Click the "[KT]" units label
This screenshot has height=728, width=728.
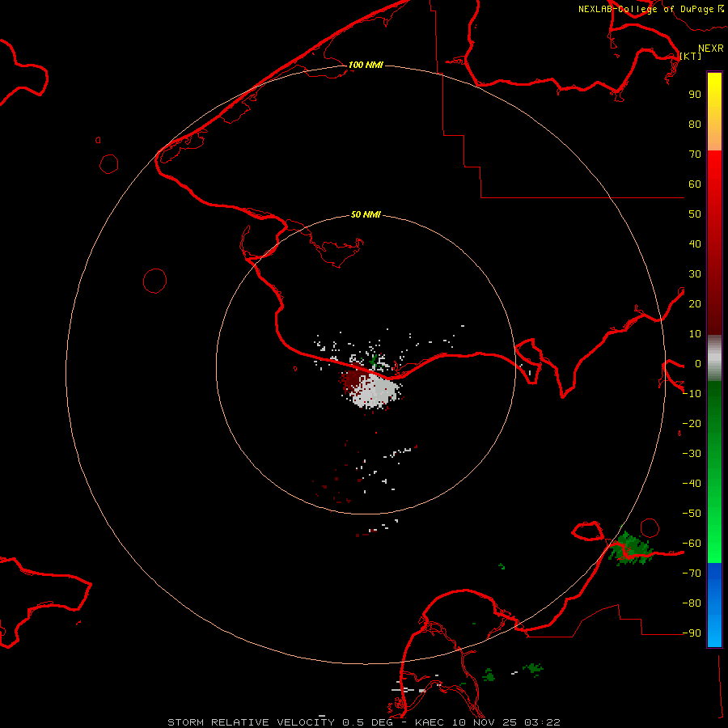coord(691,56)
